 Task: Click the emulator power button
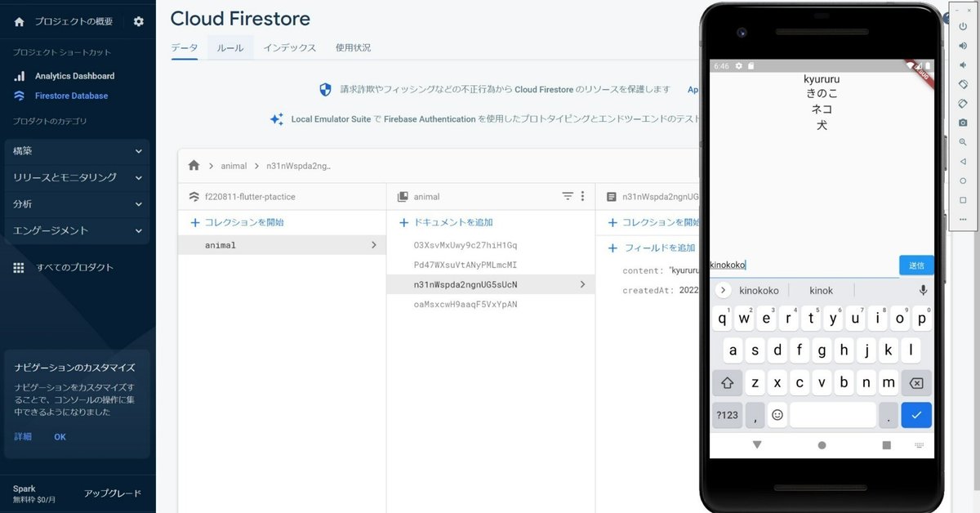tap(963, 25)
